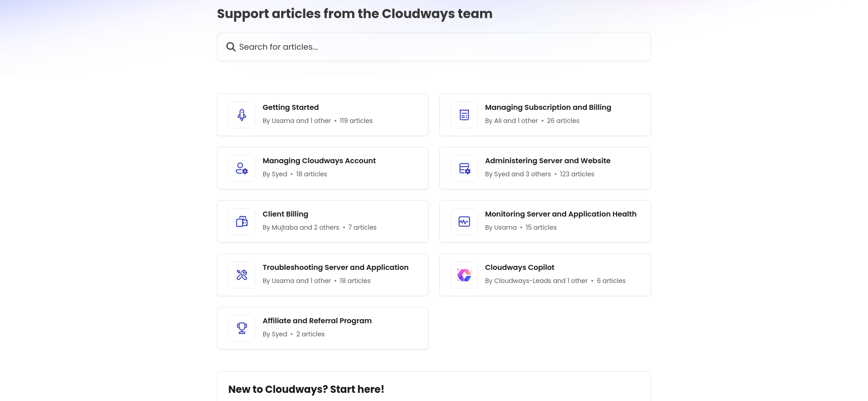The width and height of the screenshot is (868, 401).
Task: Click the '15 articles' count
Action: coord(541,227)
